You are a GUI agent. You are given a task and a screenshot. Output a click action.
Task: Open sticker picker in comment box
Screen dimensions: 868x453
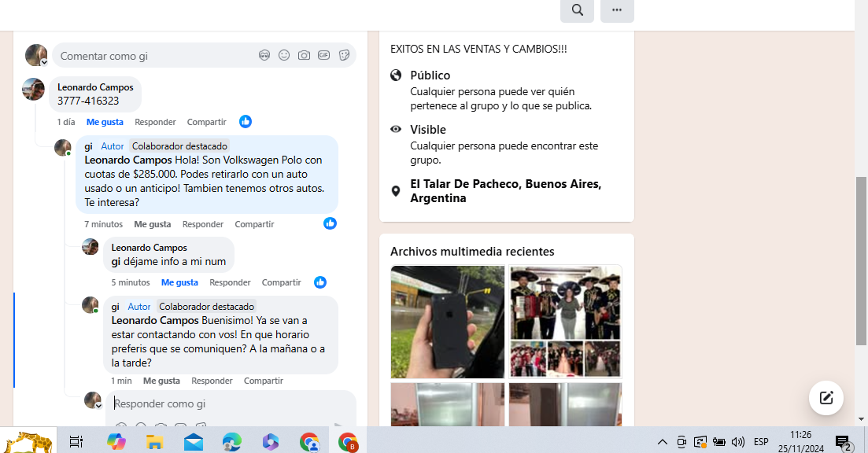pyautogui.click(x=344, y=55)
